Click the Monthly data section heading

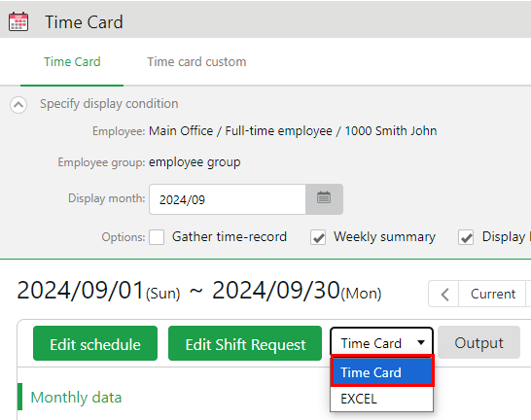pos(76,397)
